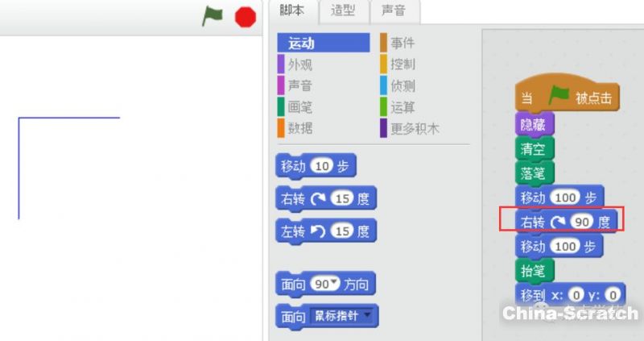The image size is (644, 341).
Task: Click the 抬笔 block in the script
Action: point(534,270)
